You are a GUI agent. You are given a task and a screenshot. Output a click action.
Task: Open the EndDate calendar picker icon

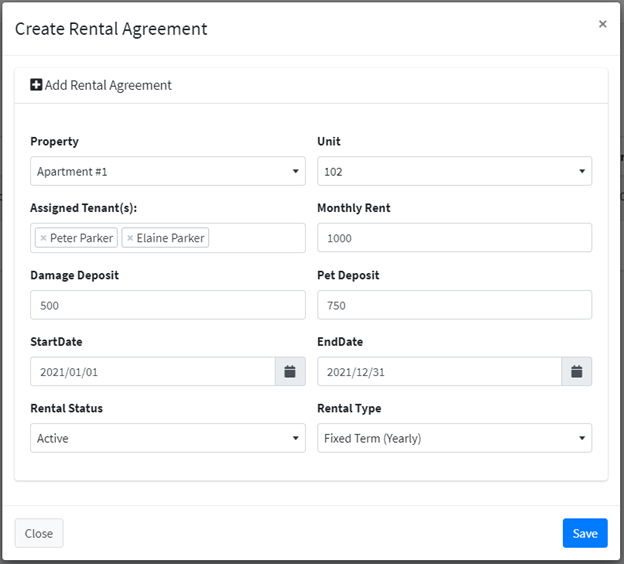[x=576, y=371]
